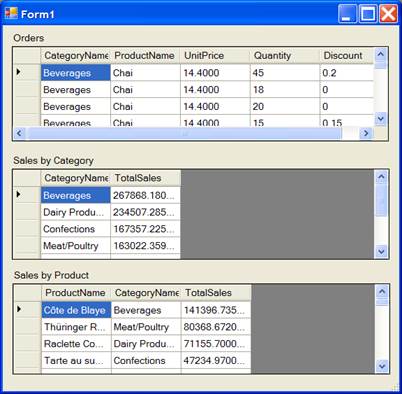The height and width of the screenshot is (394, 402).
Task: Click the Orders grid scroll right arrow
Action: 366,133
